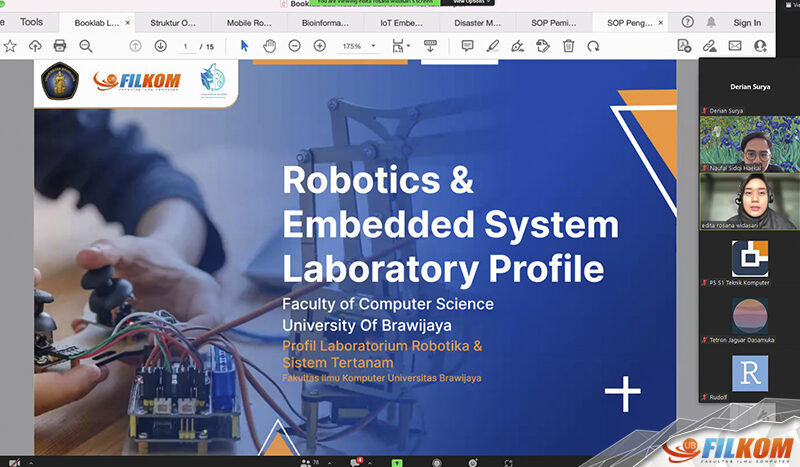Open the help question mark icon
Viewport: 800px width, 467px height.
click(x=687, y=22)
